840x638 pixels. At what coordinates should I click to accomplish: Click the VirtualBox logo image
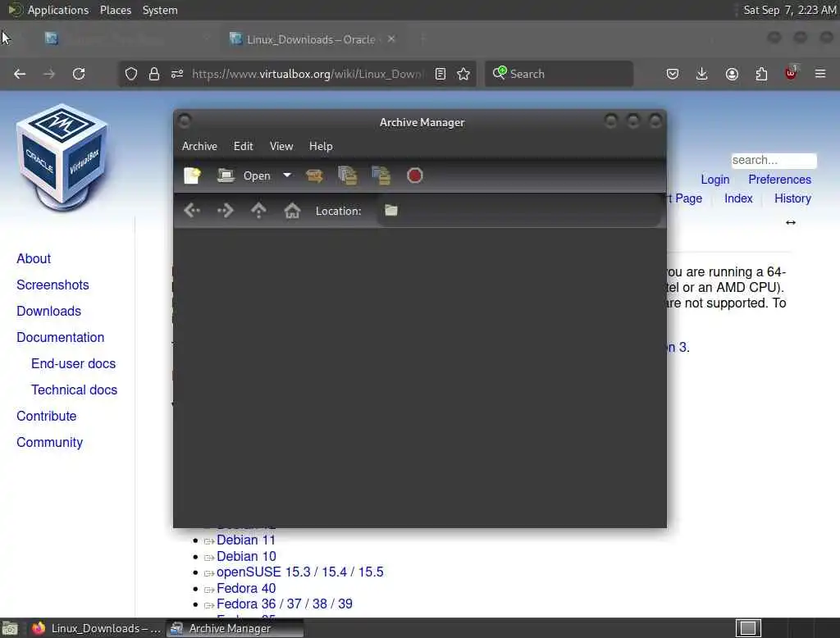pyautogui.click(x=62, y=157)
